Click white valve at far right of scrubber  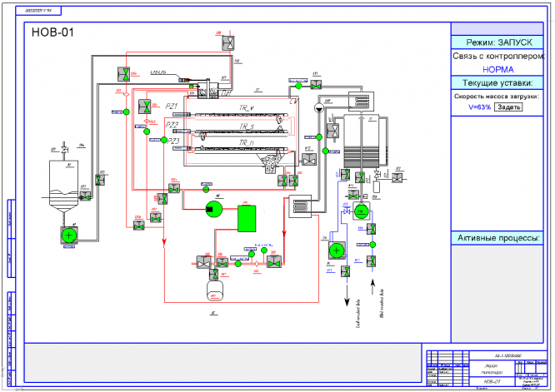pyautogui.click(x=397, y=178)
